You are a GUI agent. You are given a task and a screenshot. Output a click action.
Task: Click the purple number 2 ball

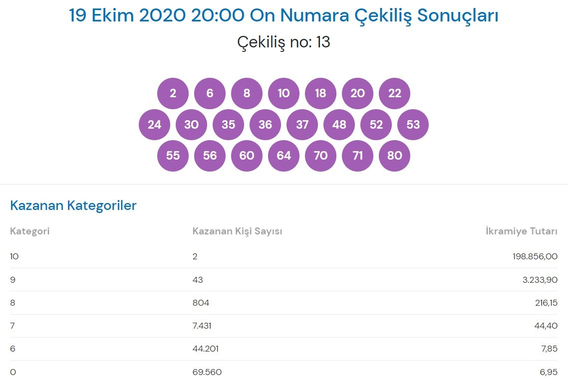[173, 93]
